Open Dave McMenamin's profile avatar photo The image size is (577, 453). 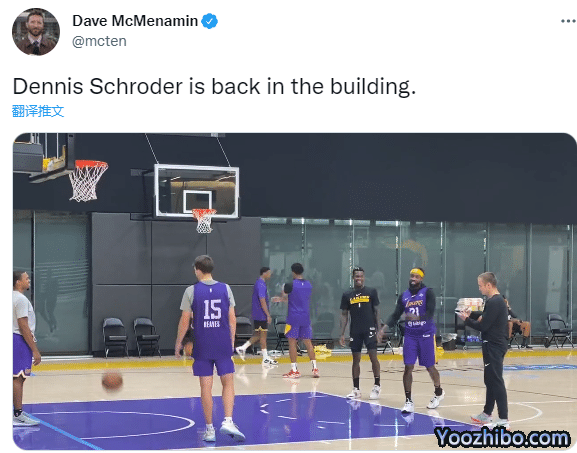pyautogui.click(x=36, y=32)
